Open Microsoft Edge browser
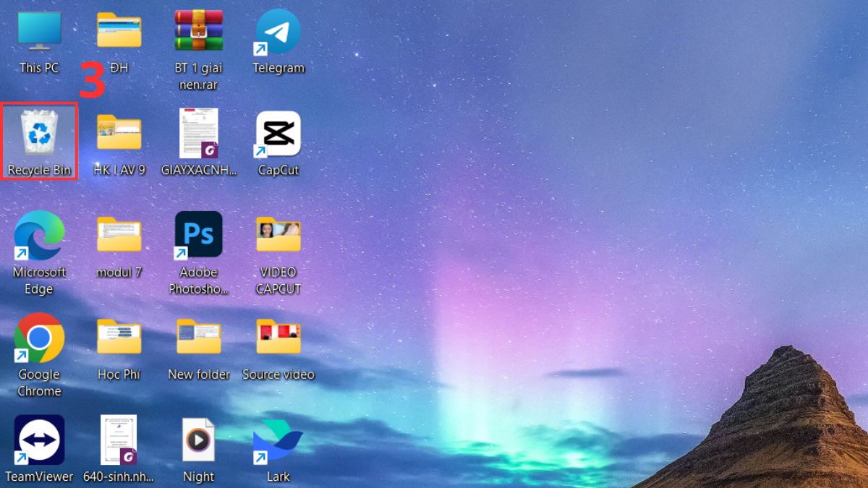The image size is (868, 488). pos(40,235)
